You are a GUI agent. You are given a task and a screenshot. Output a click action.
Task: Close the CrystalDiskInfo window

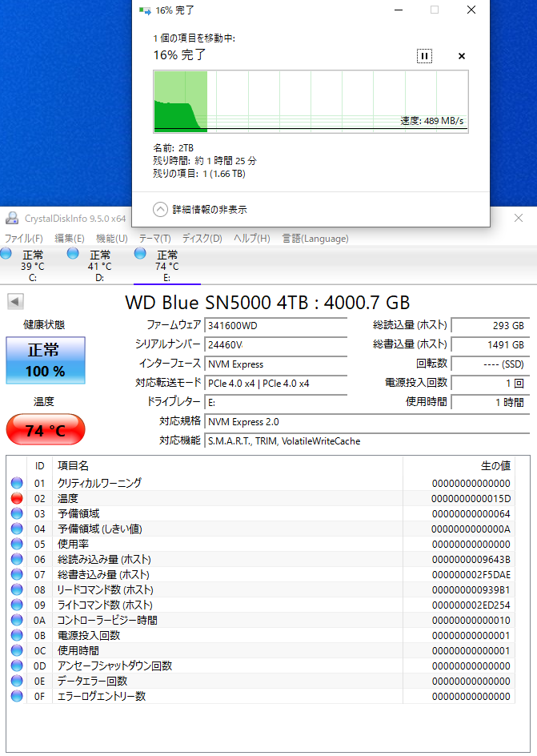tap(519, 218)
